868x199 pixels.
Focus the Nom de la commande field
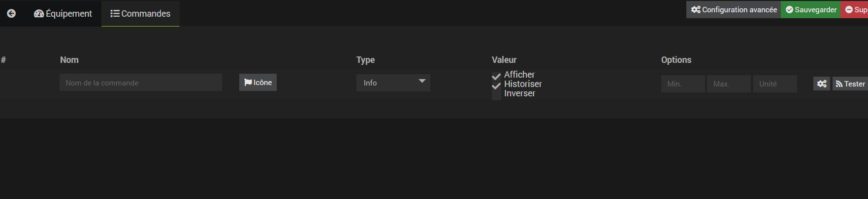coord(141,83)
